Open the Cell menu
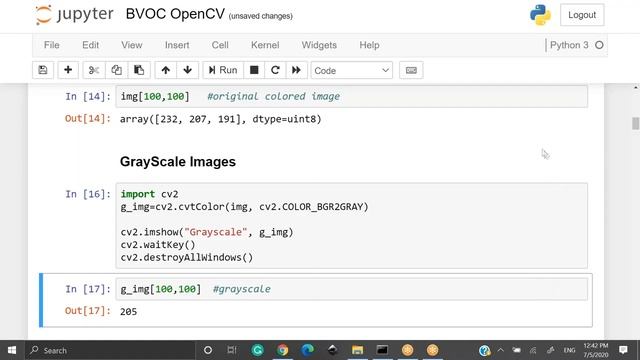 [220, 45]
